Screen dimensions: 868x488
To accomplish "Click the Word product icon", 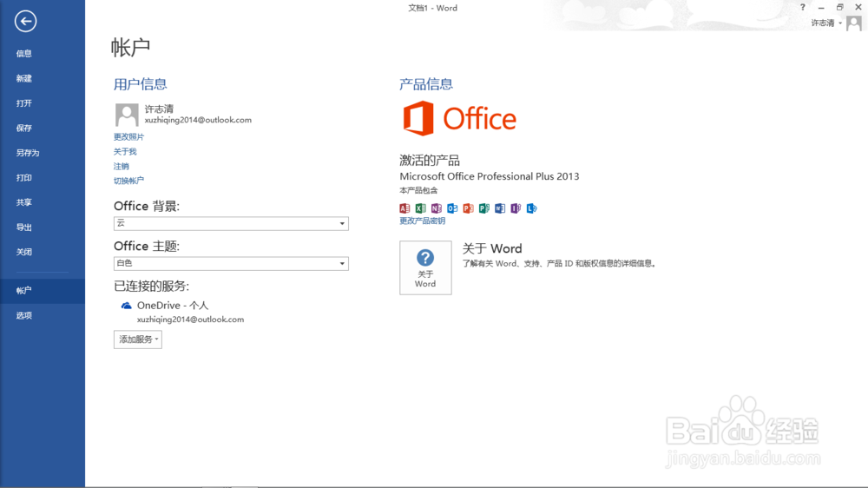I will coord(500,208).
